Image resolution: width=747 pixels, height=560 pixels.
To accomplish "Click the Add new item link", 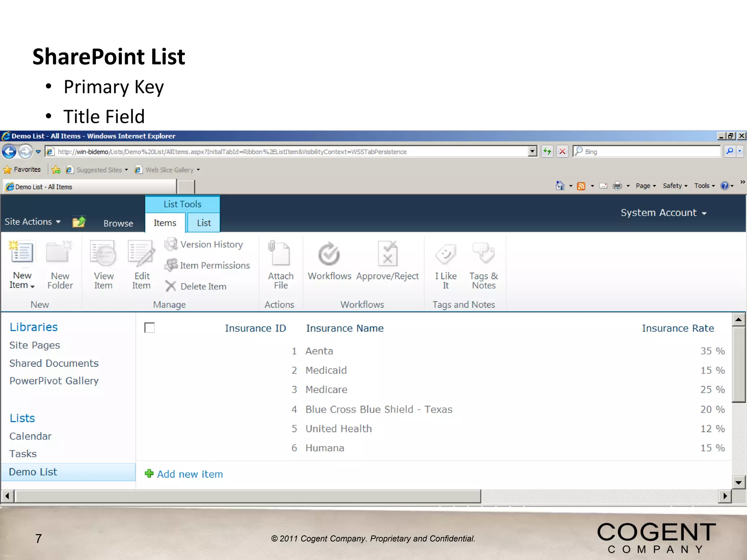I will pyautogui.click(x=190, y=474).
